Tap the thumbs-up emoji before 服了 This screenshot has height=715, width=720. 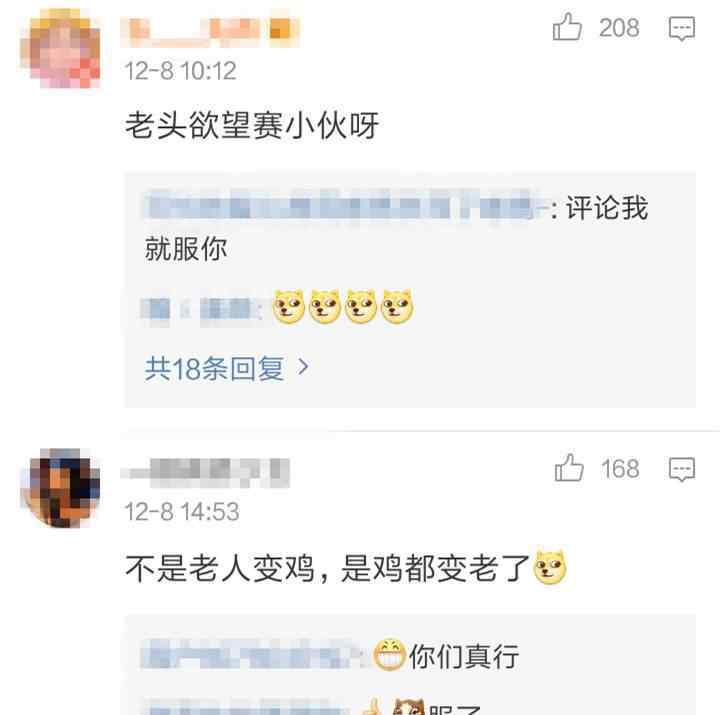373,708
